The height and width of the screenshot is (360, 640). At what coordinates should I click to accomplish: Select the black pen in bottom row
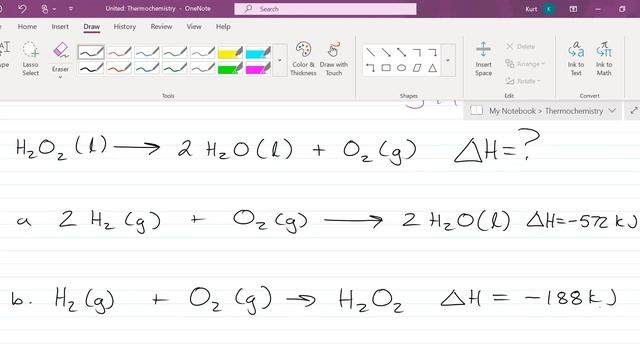point(91,68)
